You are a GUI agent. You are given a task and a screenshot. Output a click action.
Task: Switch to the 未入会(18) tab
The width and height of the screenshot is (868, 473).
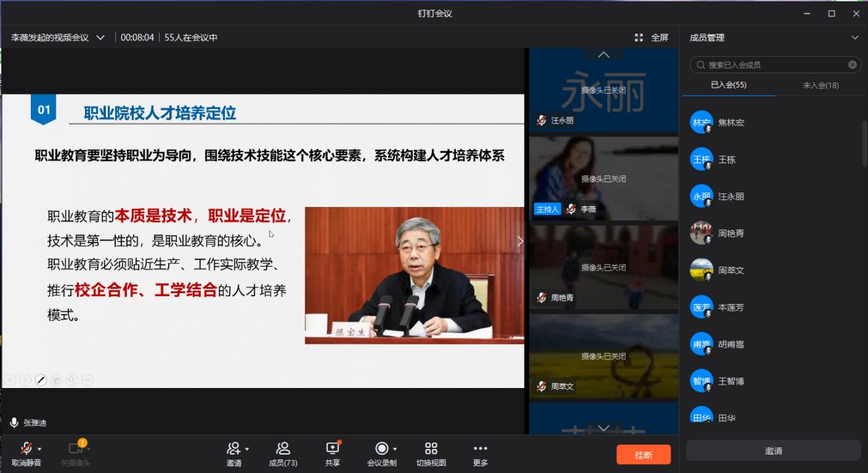point(820,85)
